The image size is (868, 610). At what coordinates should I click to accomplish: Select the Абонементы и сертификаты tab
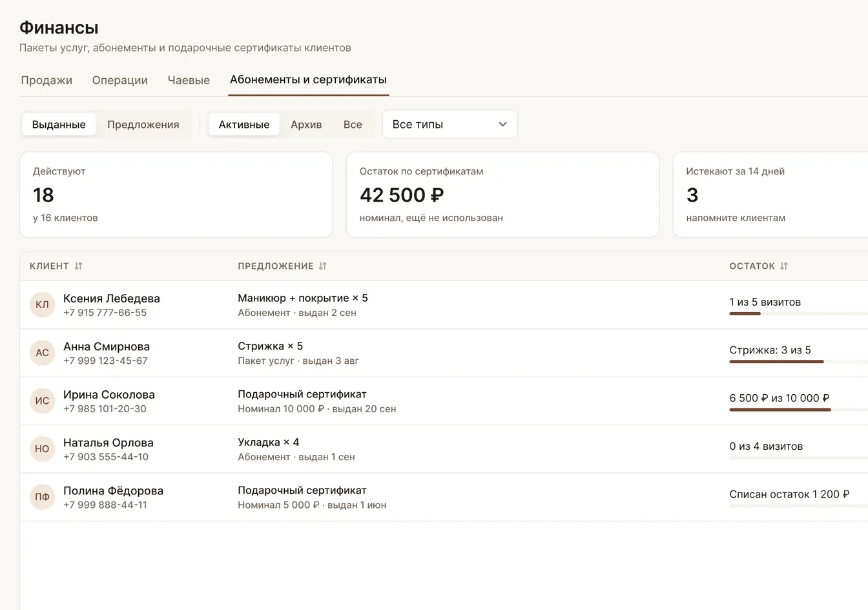click(308, 79)
